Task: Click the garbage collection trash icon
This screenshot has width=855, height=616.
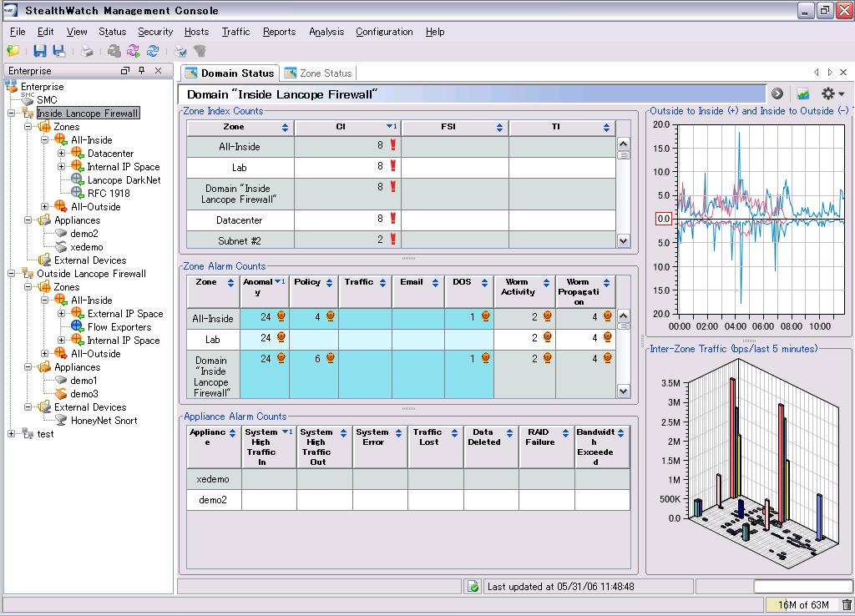Action: (x=847, y=605)
